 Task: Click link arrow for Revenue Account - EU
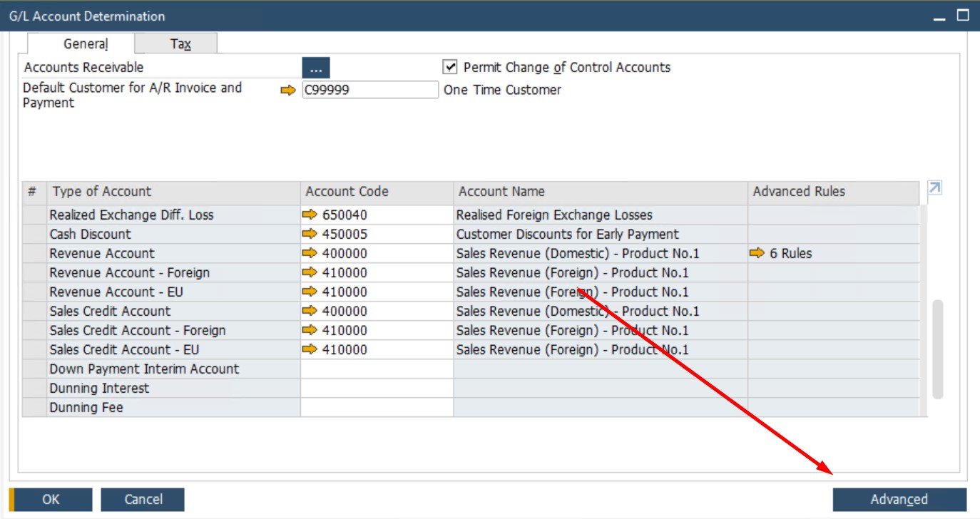pyautogui.click(x=310, y=291)
